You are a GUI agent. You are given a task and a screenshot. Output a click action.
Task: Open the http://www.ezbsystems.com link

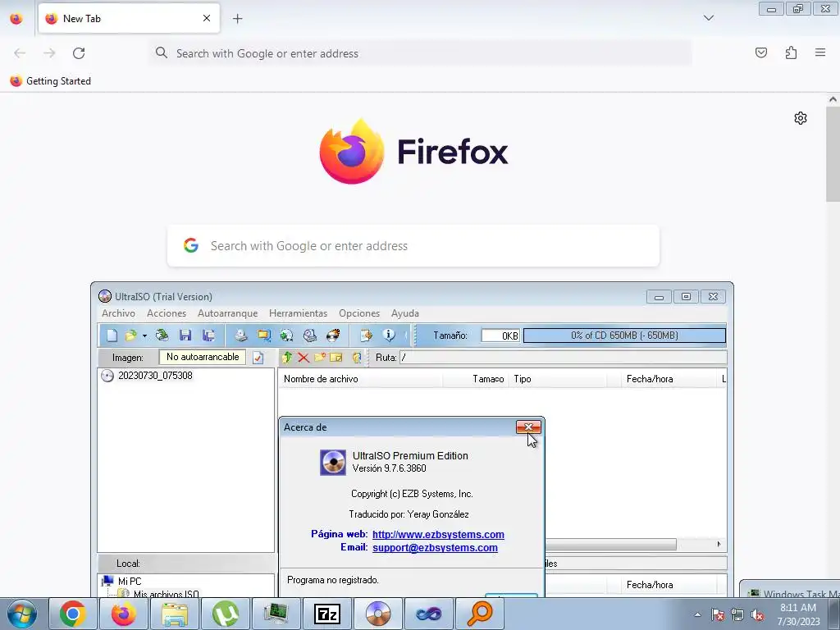click(438, 535)
